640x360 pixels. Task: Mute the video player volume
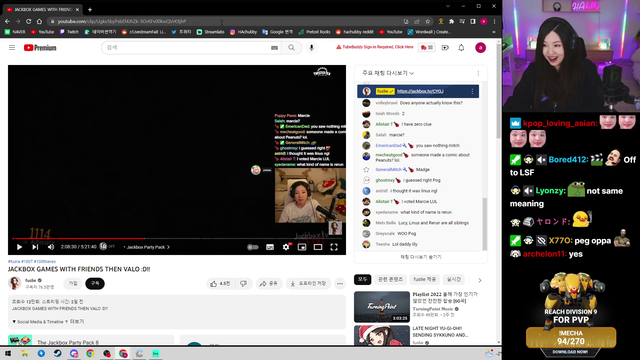click(51, 247)
